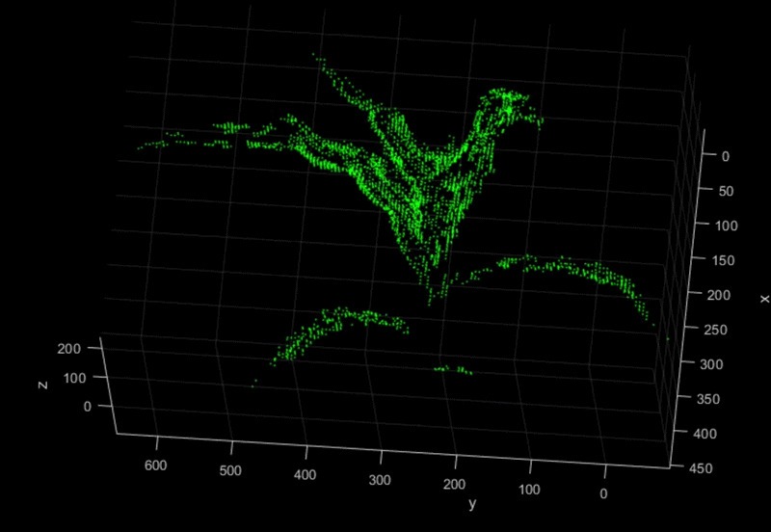This screenshot has height=532, width=771.
Task: Click the 0 tick on z-axis
Action: tap(89, 407)
